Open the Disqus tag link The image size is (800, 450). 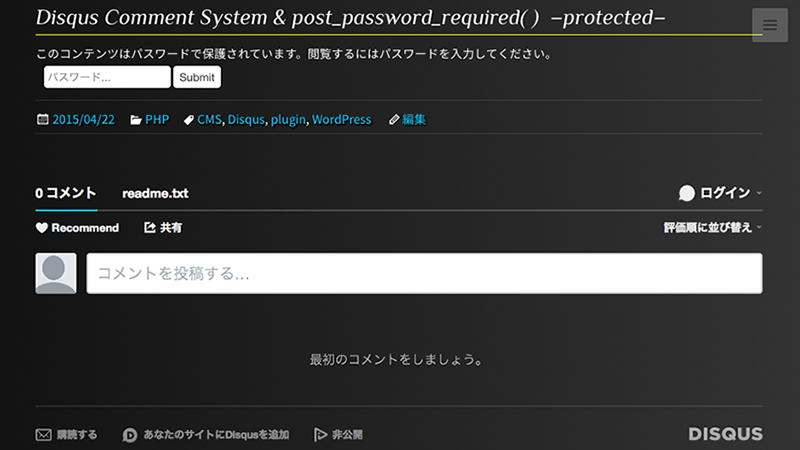pyautogui.click(x=246, y=119)
